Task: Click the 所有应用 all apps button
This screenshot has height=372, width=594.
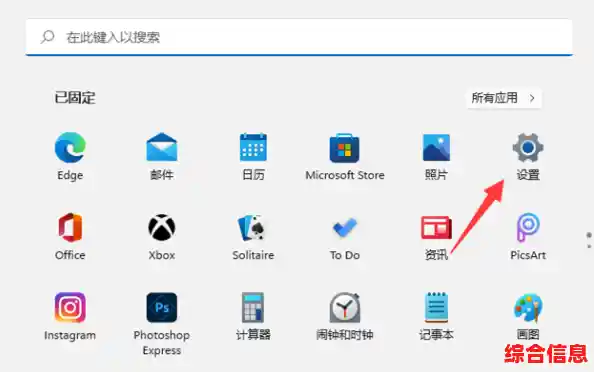Action: [x=503, y=98]
